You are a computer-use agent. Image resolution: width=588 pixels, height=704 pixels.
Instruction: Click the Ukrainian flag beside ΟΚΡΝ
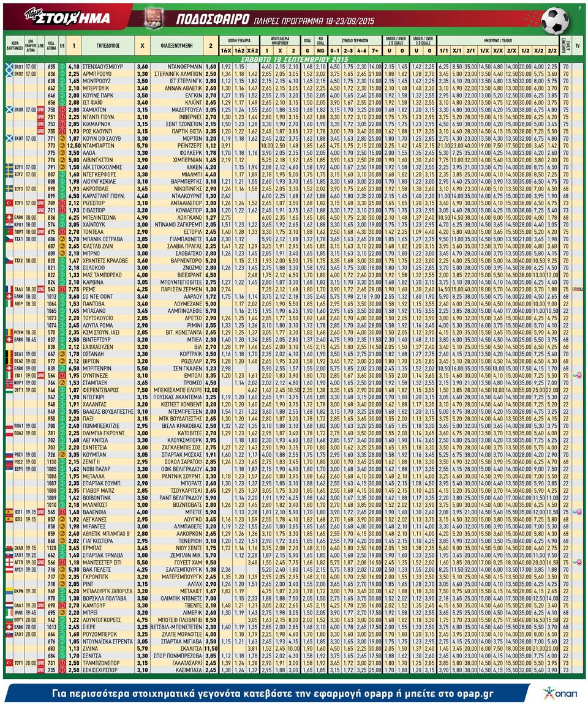click(x=9, y=591)
